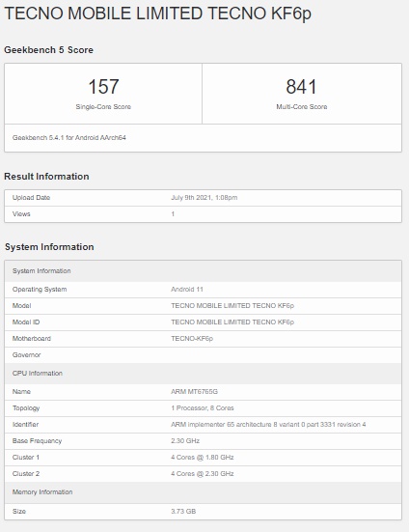Click the Model row label
The image size is (409, 532).
tap(21, 306)
